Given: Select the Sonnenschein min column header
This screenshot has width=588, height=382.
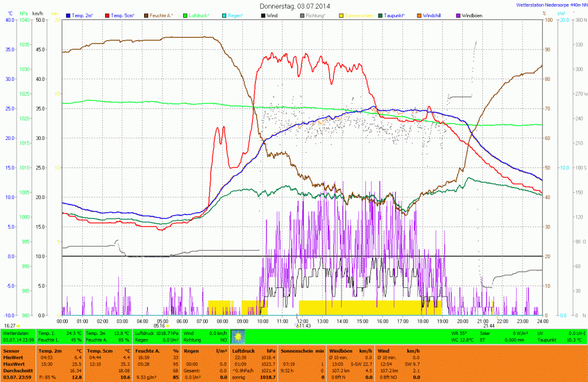Looking at the screenshot, I should click(302, 350).
